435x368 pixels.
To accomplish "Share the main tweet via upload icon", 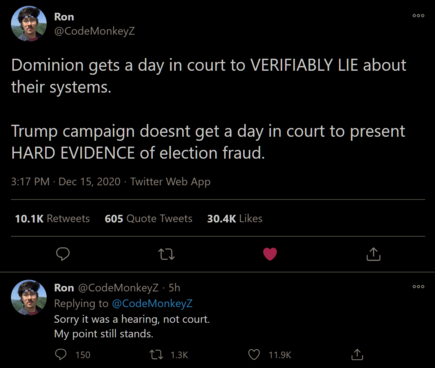I will click(x=373, y=254).
